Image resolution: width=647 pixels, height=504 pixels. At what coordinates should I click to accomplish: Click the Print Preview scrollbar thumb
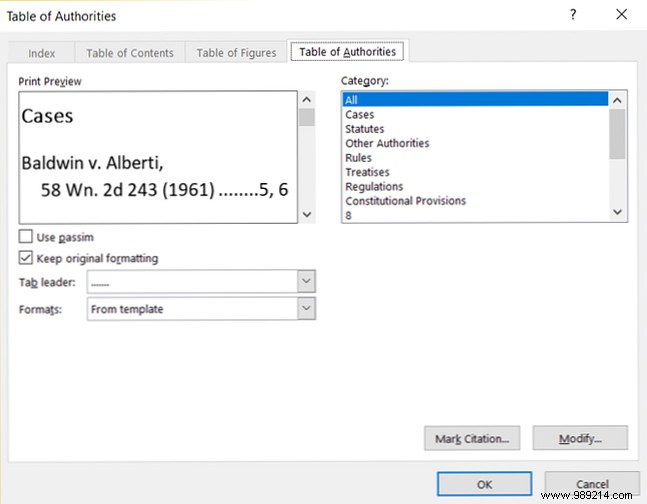tap(307, 117)
